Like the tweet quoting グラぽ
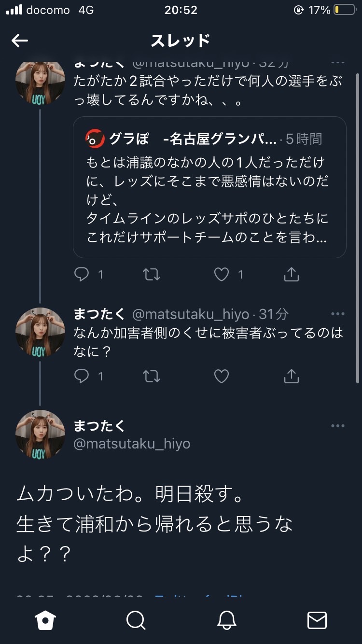The width and height of the screenshot is (362, 644). click(x=222, y=275)
